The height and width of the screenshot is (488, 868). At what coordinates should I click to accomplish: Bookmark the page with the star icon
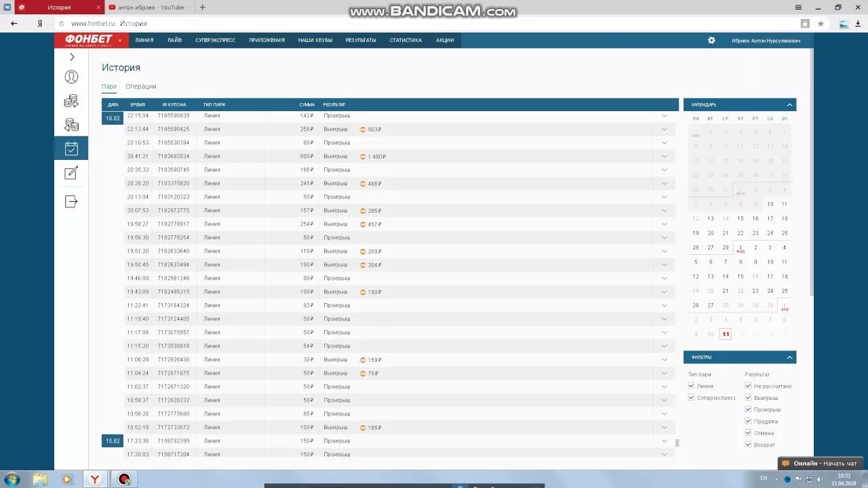(821, 23)
